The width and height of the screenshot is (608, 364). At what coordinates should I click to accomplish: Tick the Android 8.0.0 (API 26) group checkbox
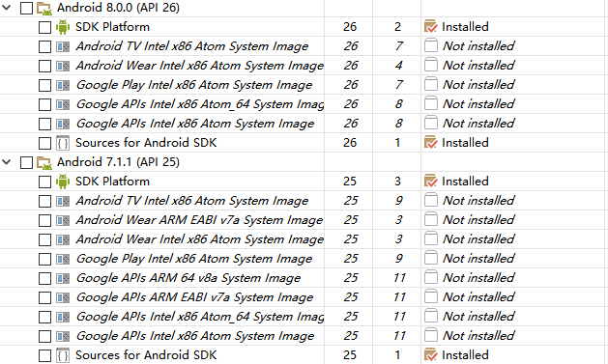coord(26,8)
